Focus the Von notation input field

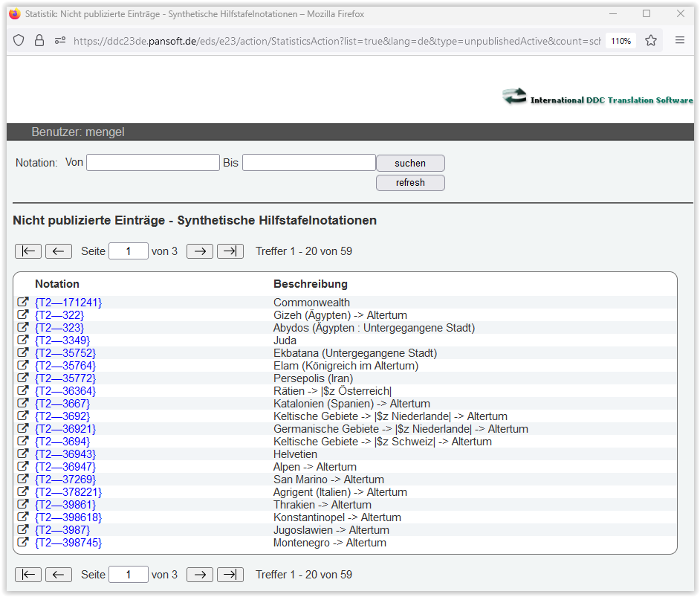[x=152, y=162]
